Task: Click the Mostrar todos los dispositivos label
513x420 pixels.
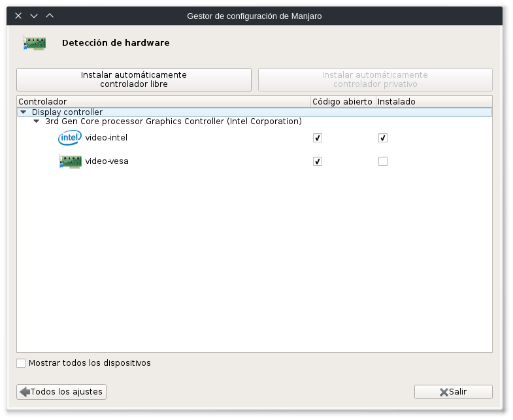Action: 90,363
